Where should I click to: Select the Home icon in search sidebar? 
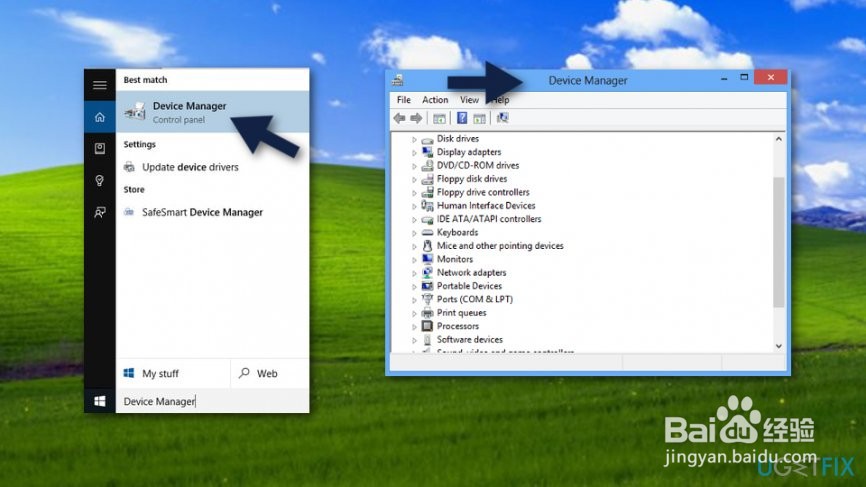pyautogui.click(x=99, y=117)
